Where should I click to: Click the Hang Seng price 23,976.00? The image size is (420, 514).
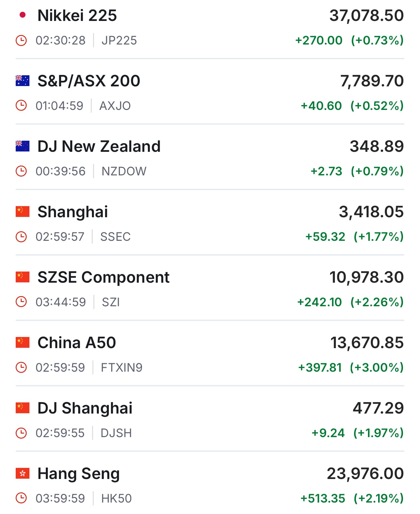click(365, 473)
